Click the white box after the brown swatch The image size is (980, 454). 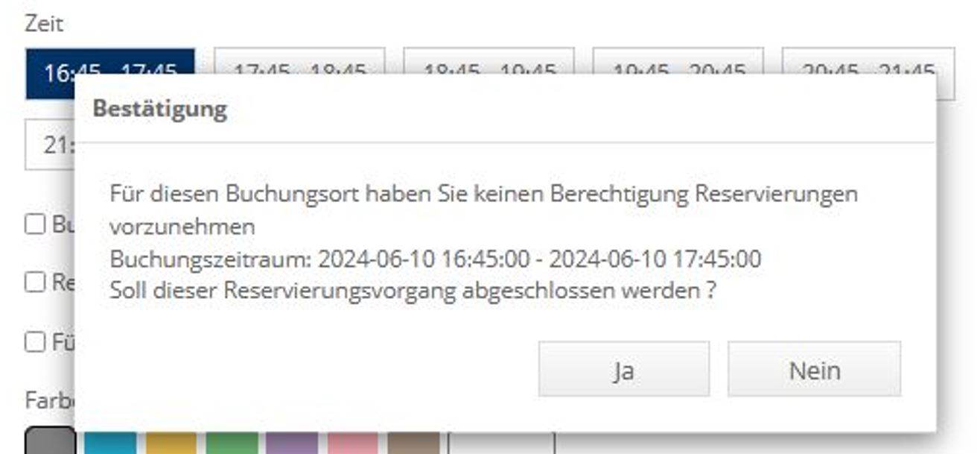(x=501, y=443)
